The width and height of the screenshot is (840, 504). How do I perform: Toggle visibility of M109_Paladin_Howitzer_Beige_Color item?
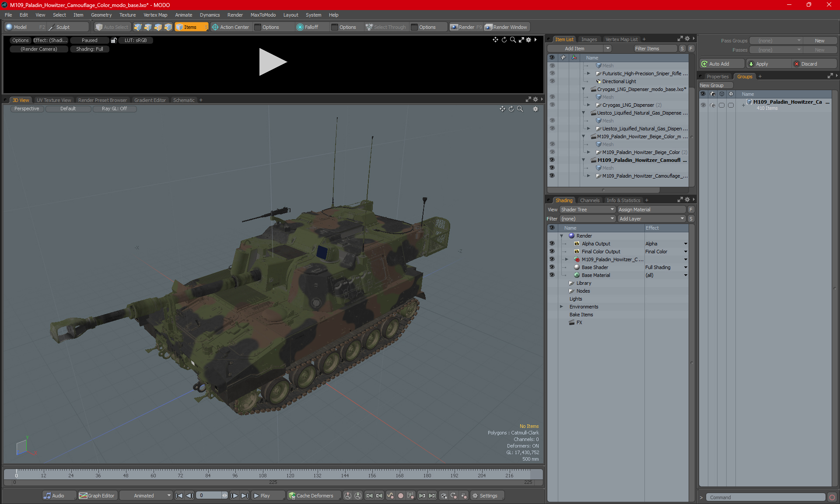pos(552,152)
